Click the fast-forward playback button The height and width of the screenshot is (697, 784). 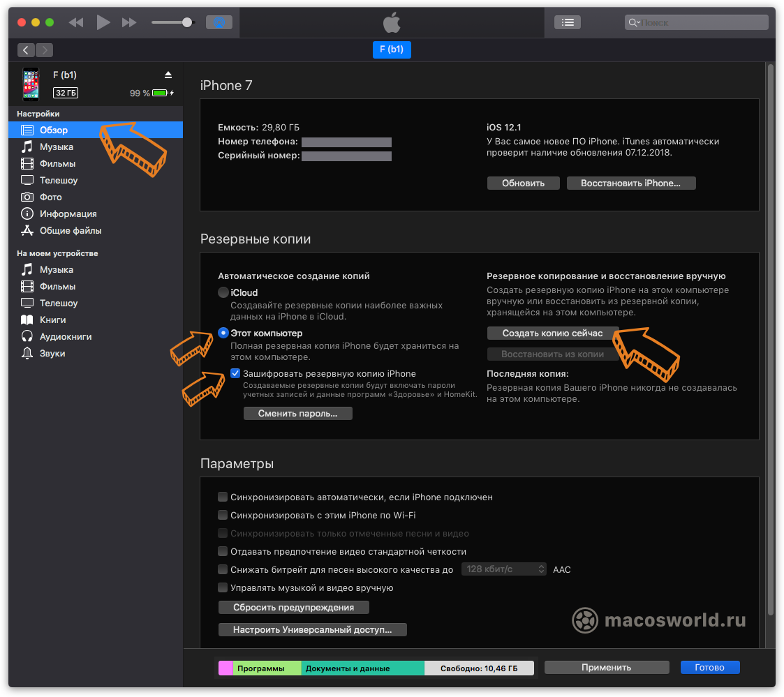(129, 22)
